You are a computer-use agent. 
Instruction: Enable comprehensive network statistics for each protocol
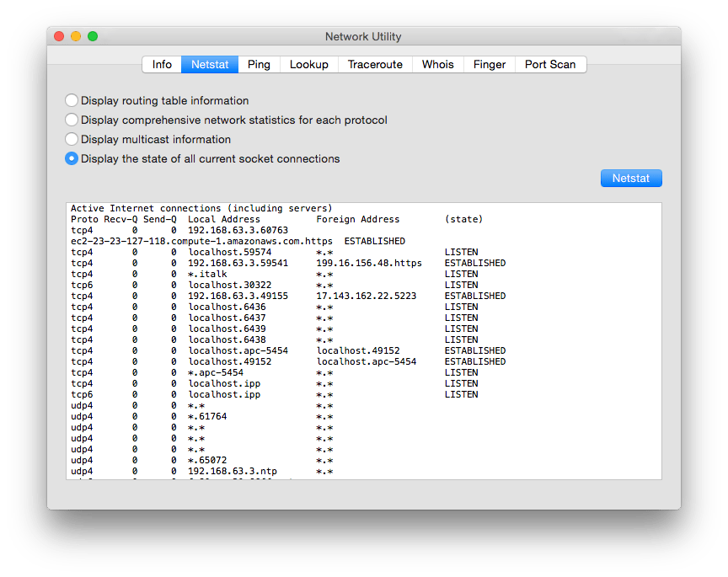(72, 120)
